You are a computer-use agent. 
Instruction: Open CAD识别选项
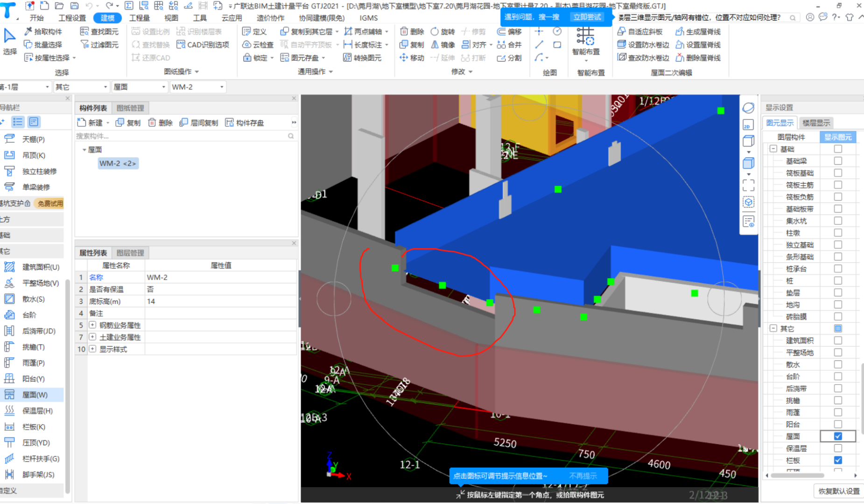tap(203, 44)
